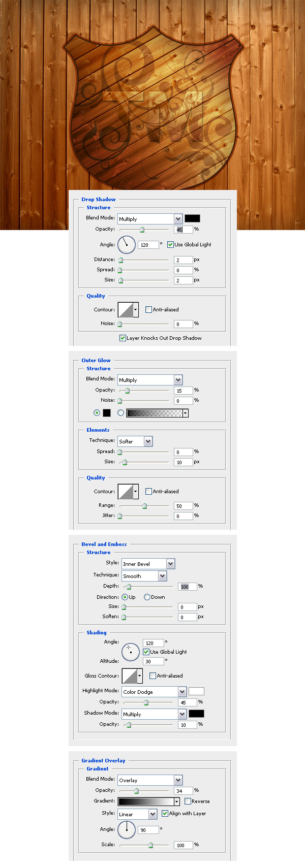This screenshot has width=305, height=868.
Task: Click Highlight Mode white color swatch
Action: click(x=196, y=691)
